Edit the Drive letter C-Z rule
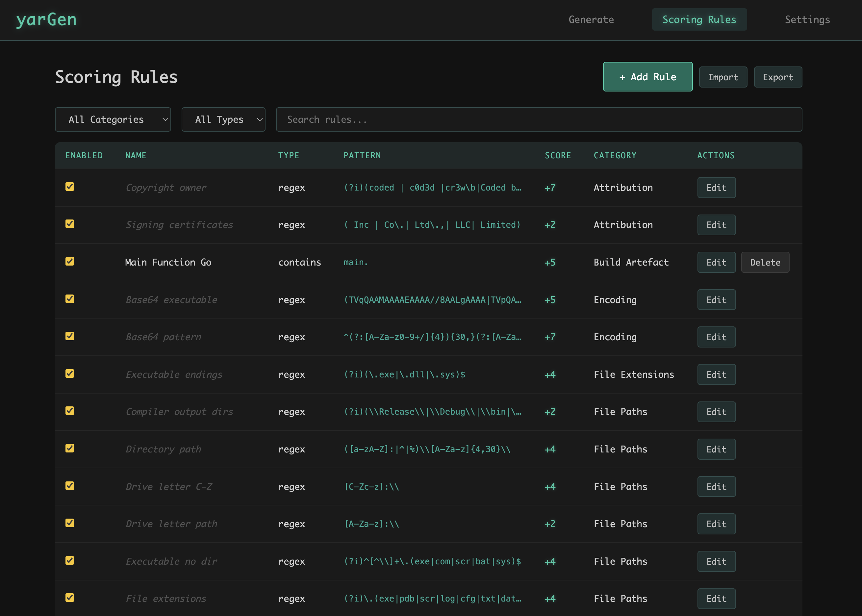Screen dimensions: 862x616 click(x=716, y=487)
